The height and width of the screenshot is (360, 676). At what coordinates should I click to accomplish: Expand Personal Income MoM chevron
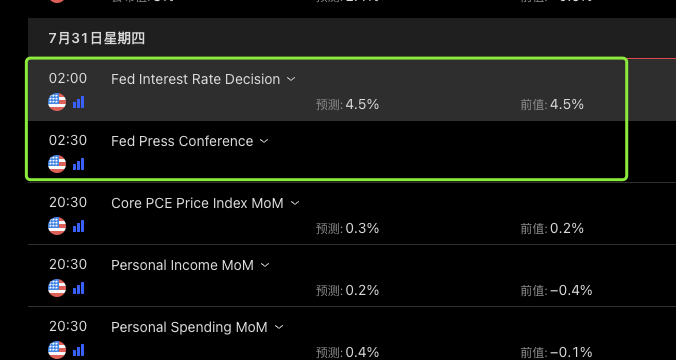pyautogui.click(x=265, y=265)
